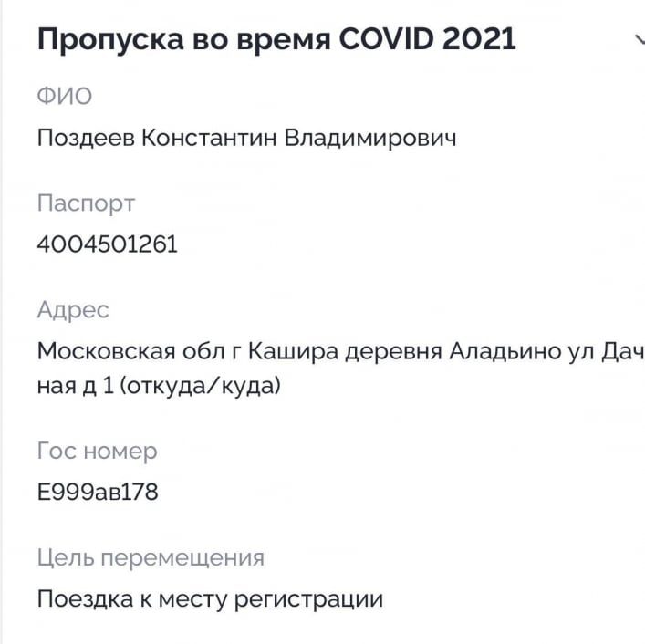Click the (откуда/куда) address note

point(200,387)
